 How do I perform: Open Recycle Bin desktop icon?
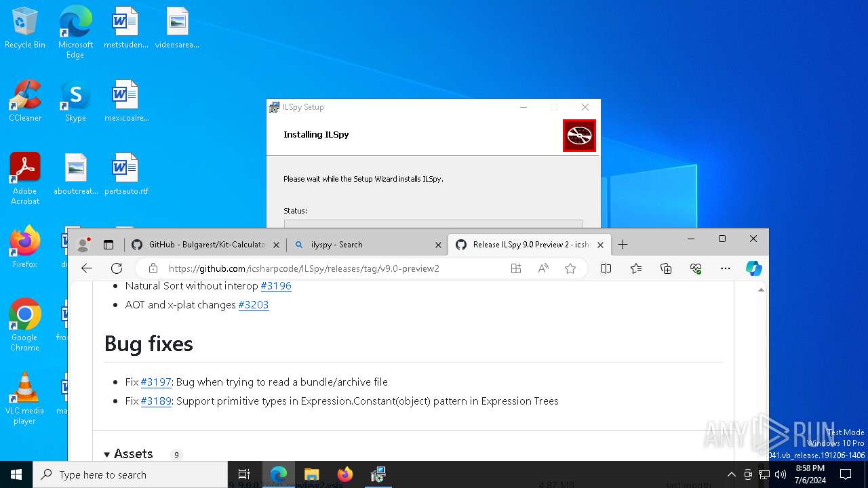point(25,29)
